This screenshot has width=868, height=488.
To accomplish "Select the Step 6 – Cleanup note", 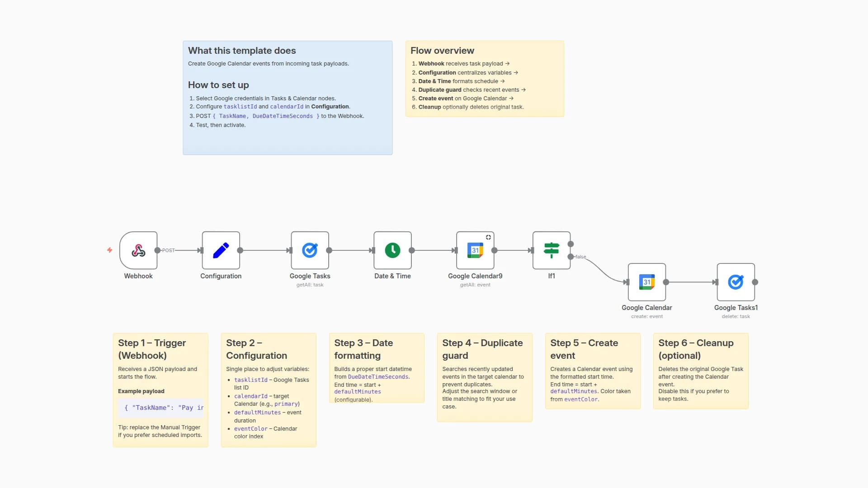I will pyautogui.click(x=700, y=371).
